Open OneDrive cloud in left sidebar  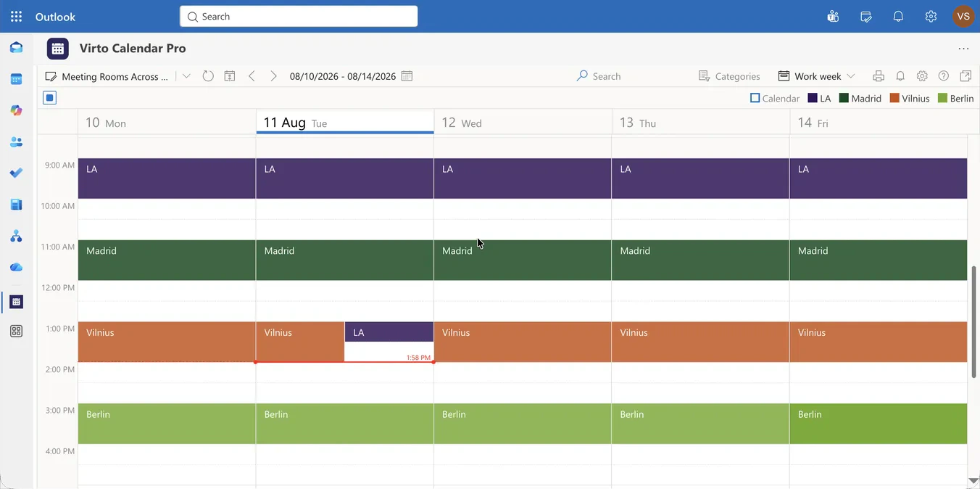point(16,267)
